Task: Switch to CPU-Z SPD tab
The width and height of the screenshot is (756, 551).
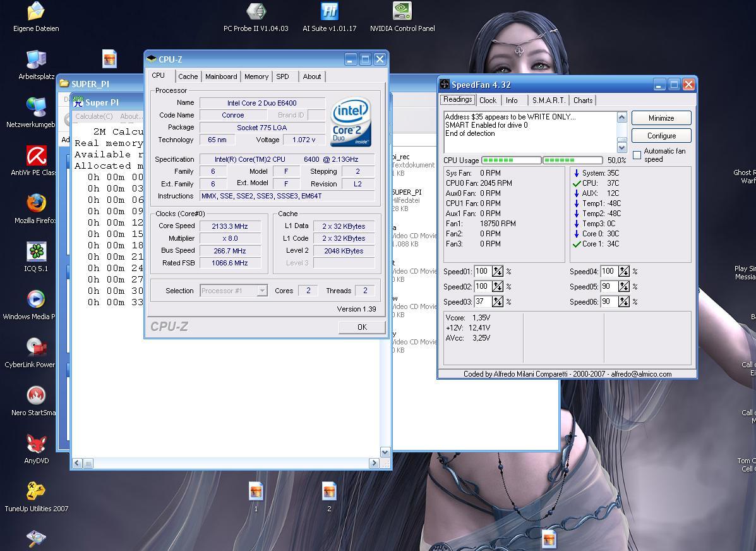Action: pos(283,76)
